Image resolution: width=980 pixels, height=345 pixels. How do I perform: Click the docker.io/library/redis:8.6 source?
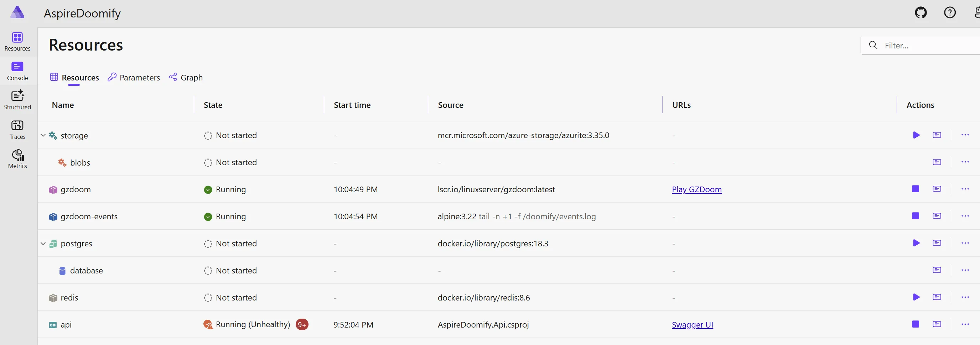click(484, 297)
